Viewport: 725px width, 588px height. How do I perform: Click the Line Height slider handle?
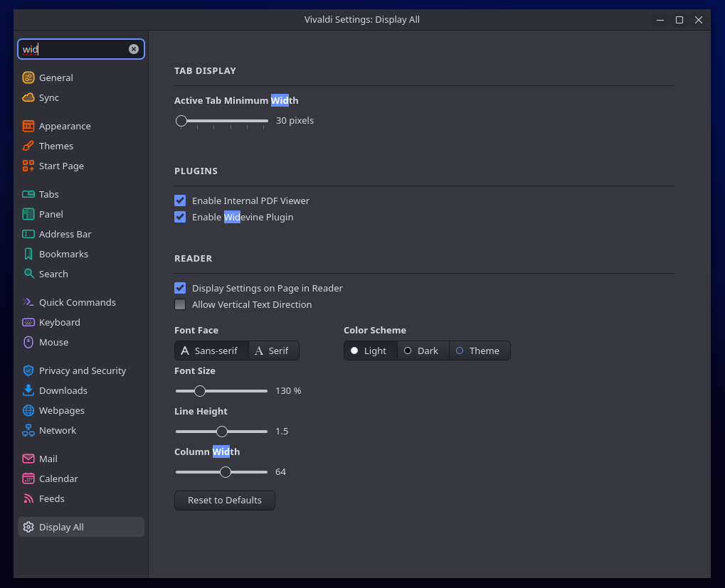pyautogui.click(x=222, y=432)
